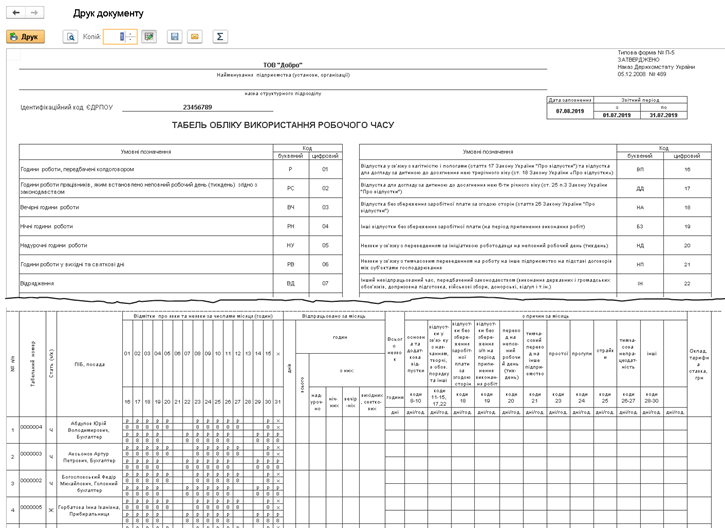Click the back navigation arrow

pyautogui.click(x=15, y=12)
